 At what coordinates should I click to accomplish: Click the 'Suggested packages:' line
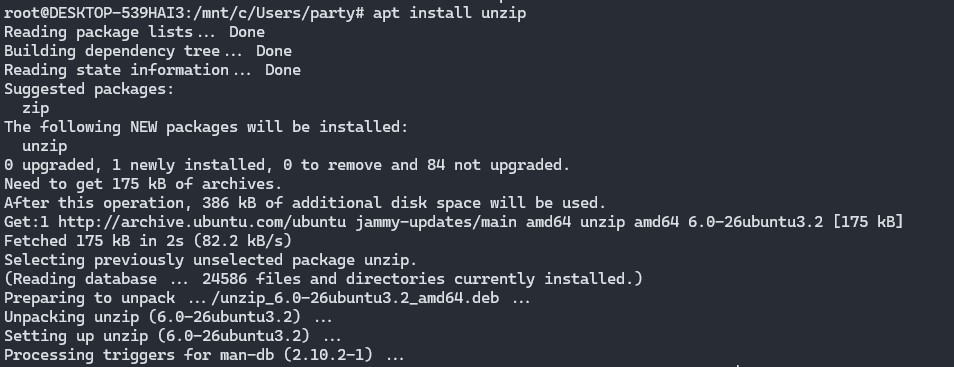[89, 89]
